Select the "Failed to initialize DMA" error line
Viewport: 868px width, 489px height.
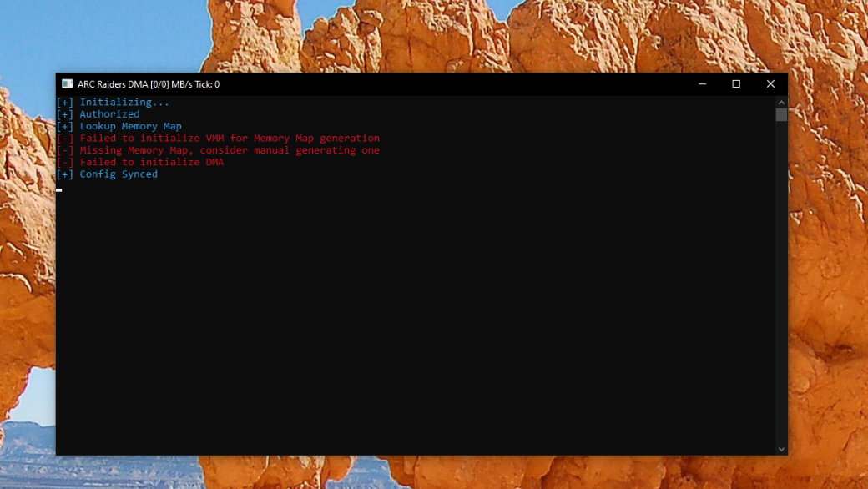click(x=151, y=163)
